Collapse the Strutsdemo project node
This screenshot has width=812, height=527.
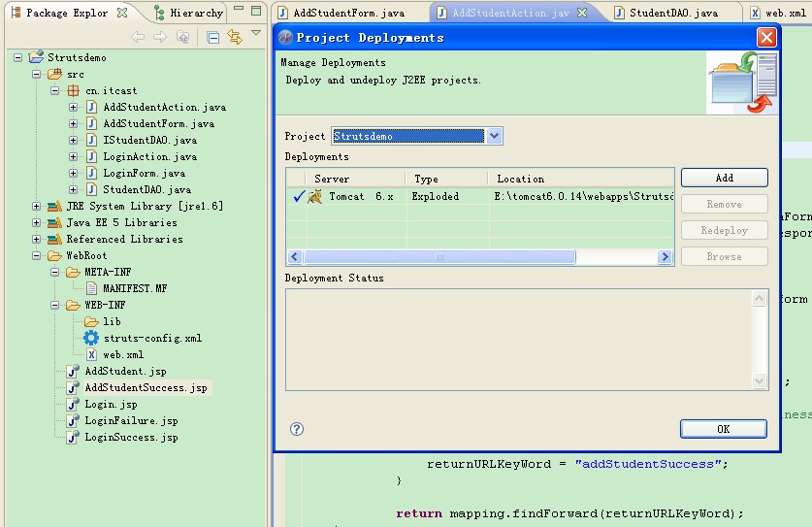pyautogui.click(x=18, y=57)
